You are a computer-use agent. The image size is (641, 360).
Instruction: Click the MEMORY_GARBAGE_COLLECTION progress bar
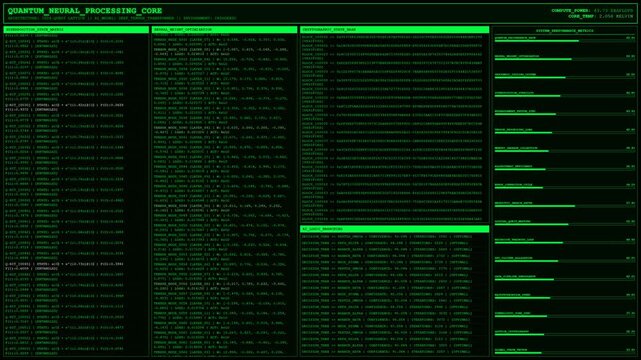[x=565, y=151]
